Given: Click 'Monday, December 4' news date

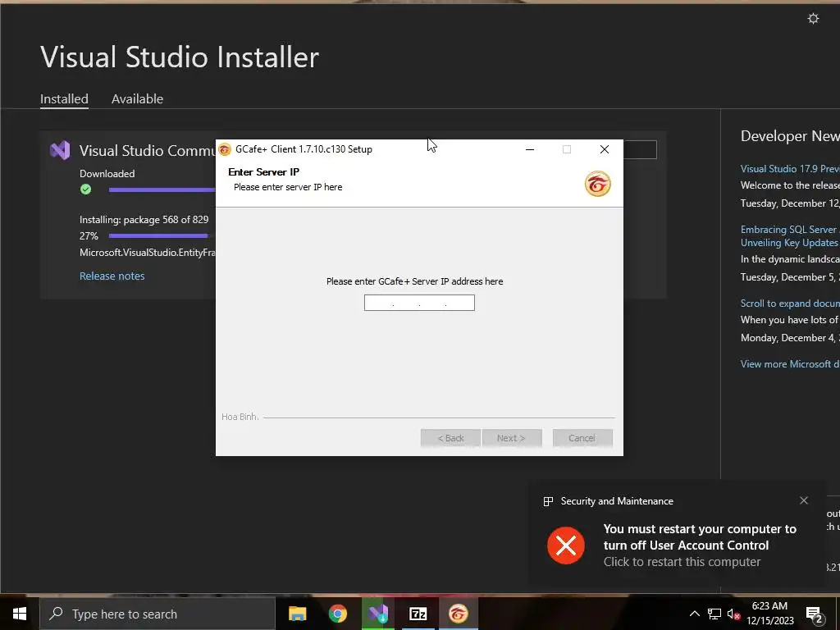Looking at the screenshot, I should coord(790,338).
